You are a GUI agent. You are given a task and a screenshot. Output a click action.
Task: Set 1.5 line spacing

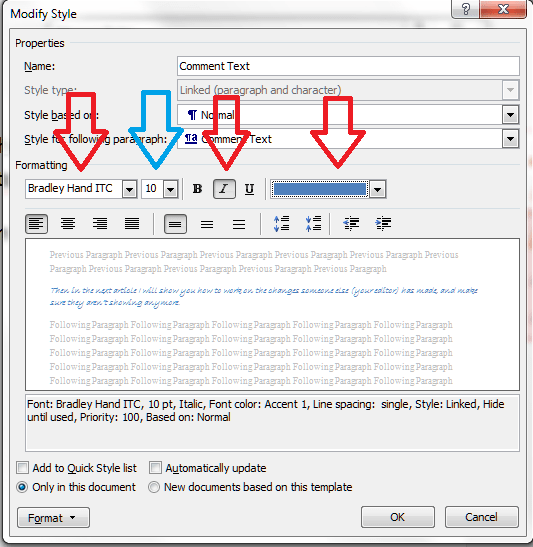coord(207,224)
